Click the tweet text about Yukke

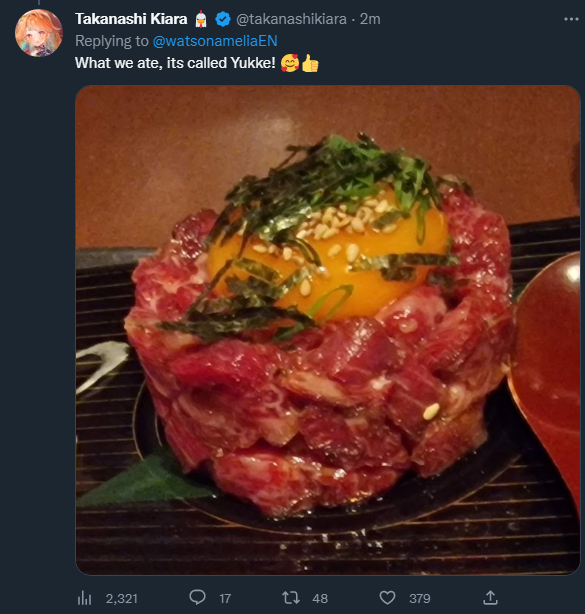coord(175,63)
